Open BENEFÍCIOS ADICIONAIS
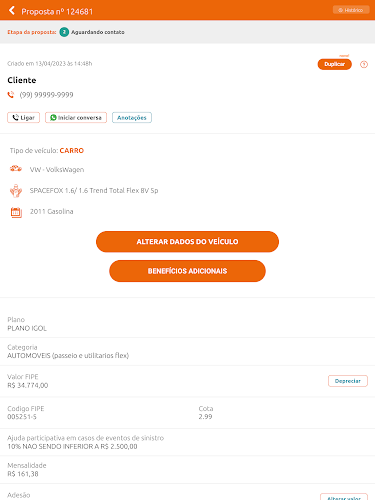The image size is (375, 500). tap(187, 271)
